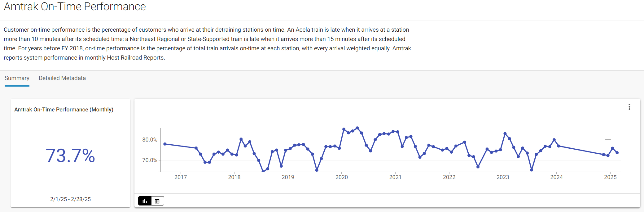Click the rightmost data point on the line
This screenshot has width=644, height=212.
[x=617, y=153]
